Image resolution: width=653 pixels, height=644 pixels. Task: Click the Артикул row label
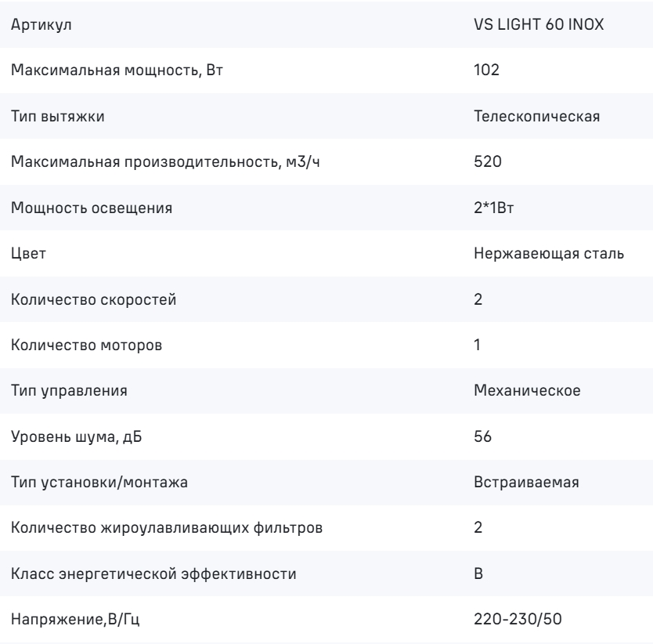pos(41,25)
